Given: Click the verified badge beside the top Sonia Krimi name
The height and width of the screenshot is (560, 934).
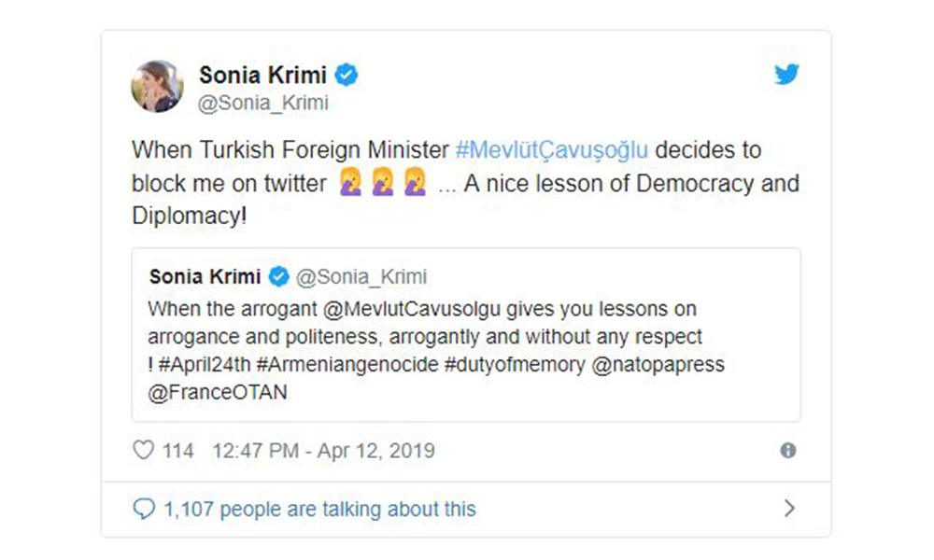Looking at the screenshot, I should [x=347, y=76].
